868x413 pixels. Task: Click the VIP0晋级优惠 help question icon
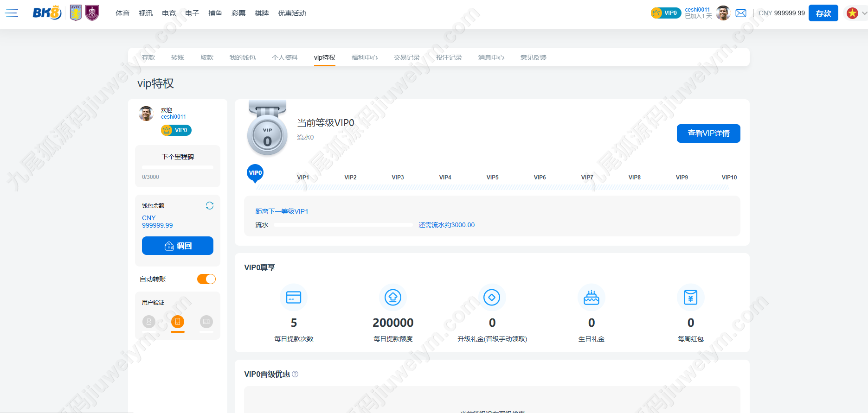pos(295,374)
